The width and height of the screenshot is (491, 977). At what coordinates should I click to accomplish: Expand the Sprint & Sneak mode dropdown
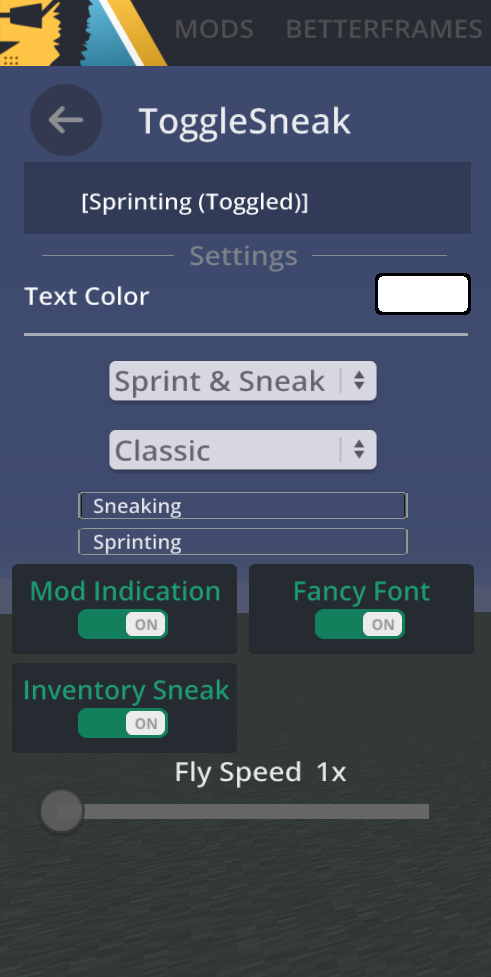point(243,381)
